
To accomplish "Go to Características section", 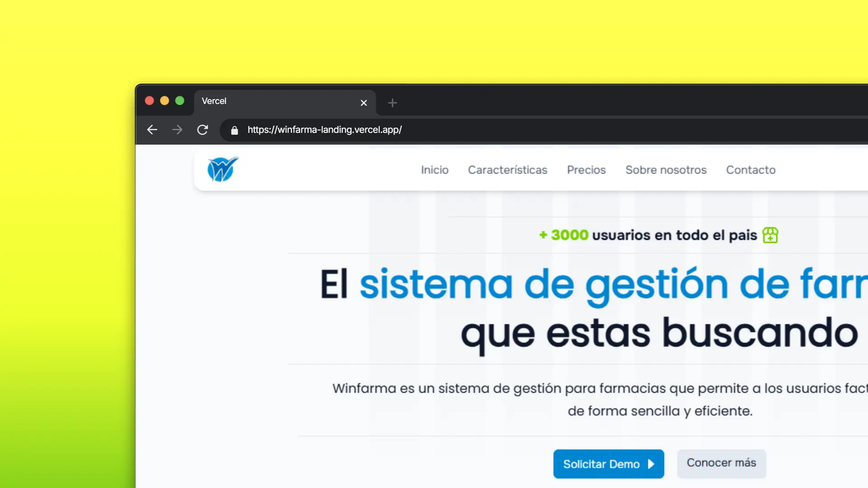I will click(x=507, y=170).
